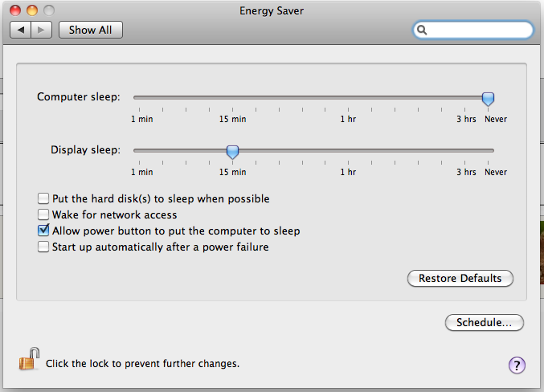
Task: Enable Start up automatically after power failure
Action: coord(43,247)
